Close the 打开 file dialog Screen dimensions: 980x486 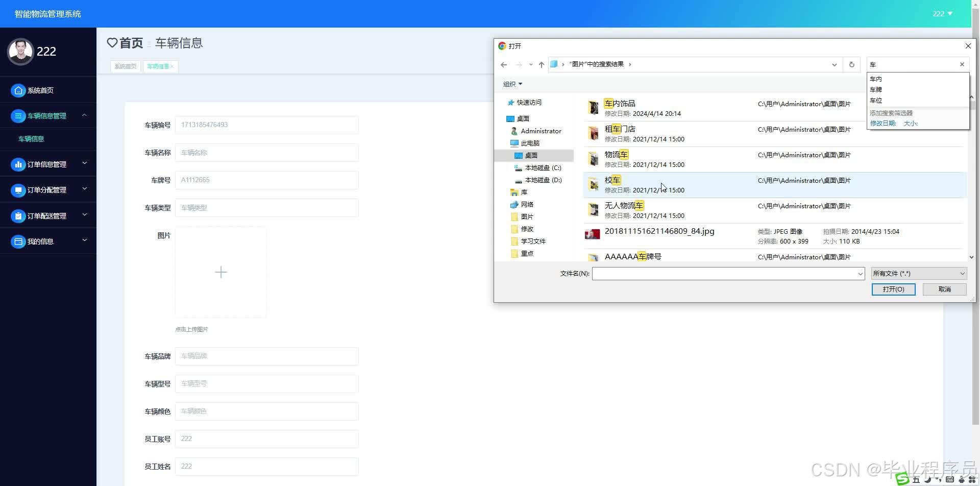pos(968,46)
